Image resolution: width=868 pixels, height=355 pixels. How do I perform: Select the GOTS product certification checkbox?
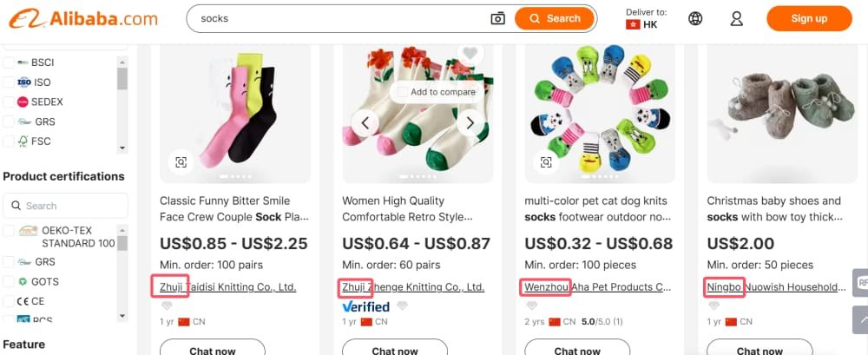pyautogui.click(x=9, y=281)
